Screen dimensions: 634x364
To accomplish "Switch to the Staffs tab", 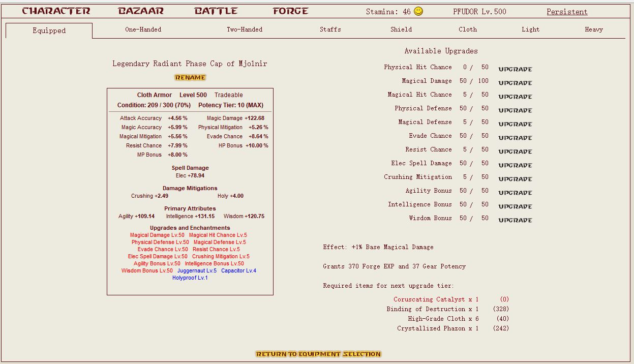I will 330,29.
